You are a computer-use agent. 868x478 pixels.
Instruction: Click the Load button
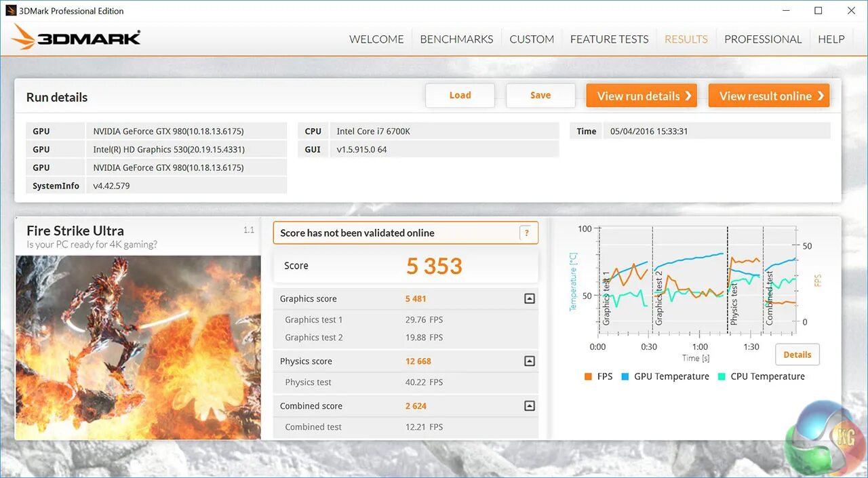tap(460, 96)
